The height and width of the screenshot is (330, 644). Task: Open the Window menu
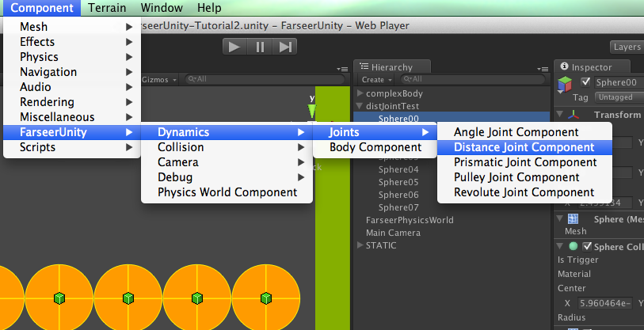click(x=162, y=8)
